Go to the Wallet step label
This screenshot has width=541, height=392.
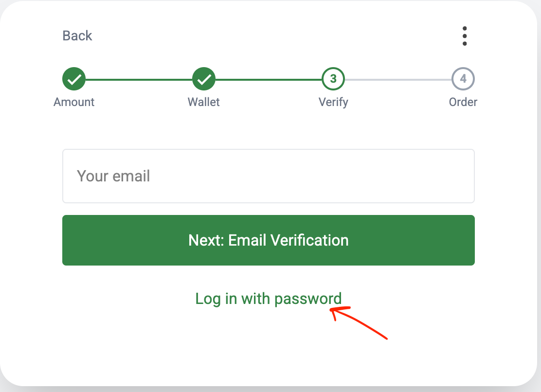tap(204, 102)
